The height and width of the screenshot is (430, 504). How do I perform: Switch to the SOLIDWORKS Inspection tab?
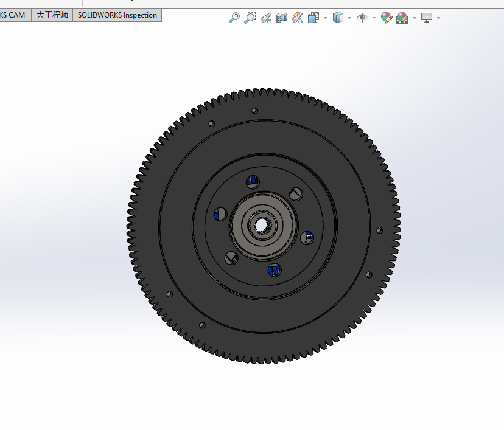coord(117,15)
